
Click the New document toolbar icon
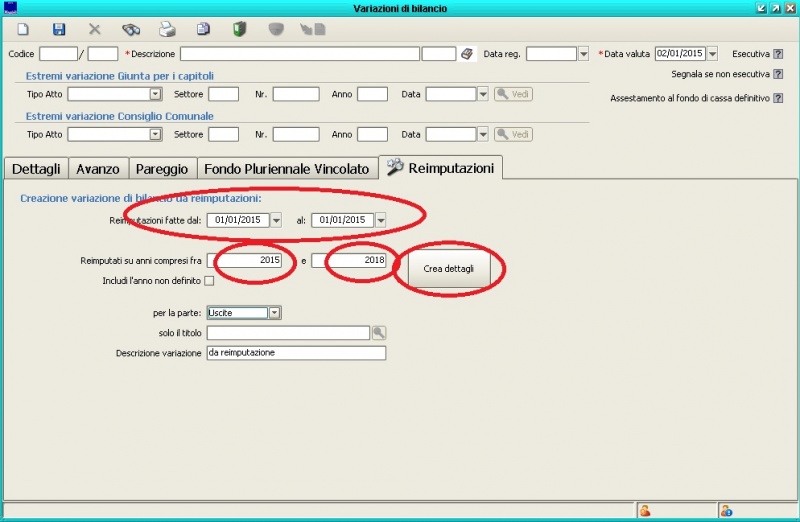23,30
